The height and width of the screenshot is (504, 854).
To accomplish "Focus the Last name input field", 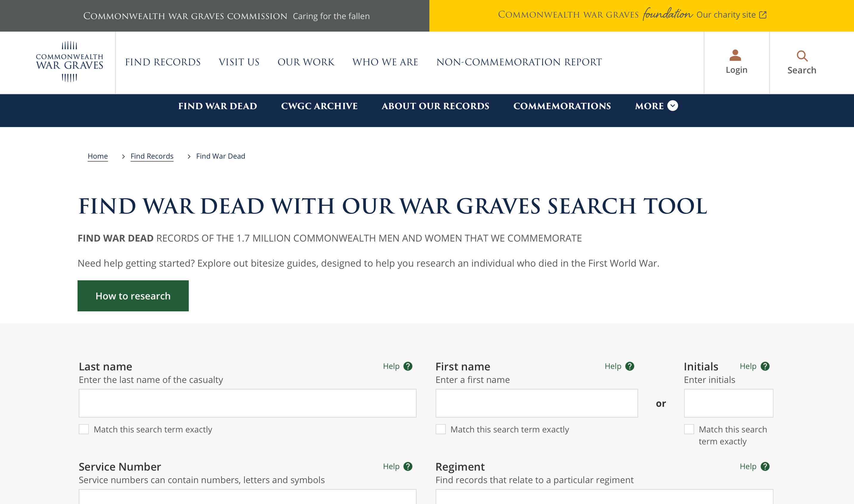I will coord(247,403).
